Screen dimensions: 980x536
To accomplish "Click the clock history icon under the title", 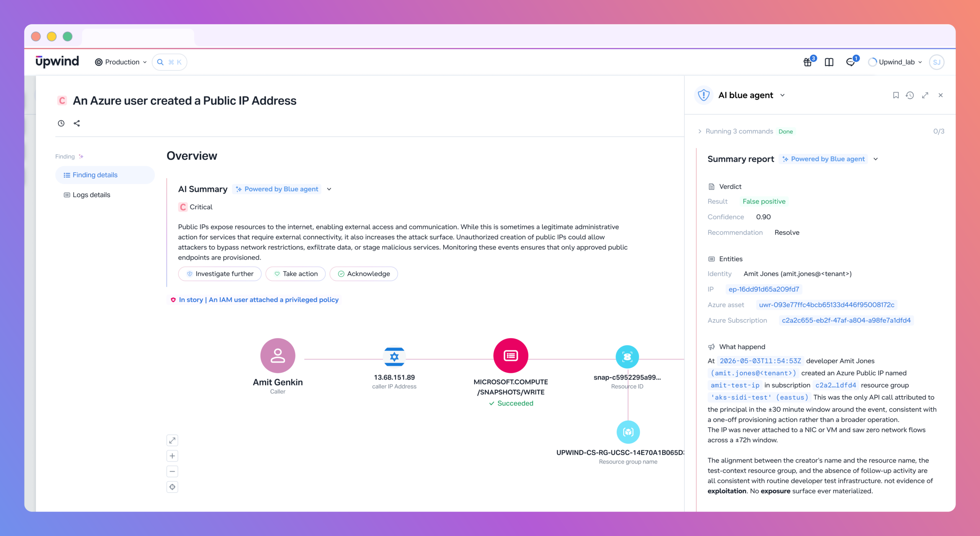I will [61, 123].
